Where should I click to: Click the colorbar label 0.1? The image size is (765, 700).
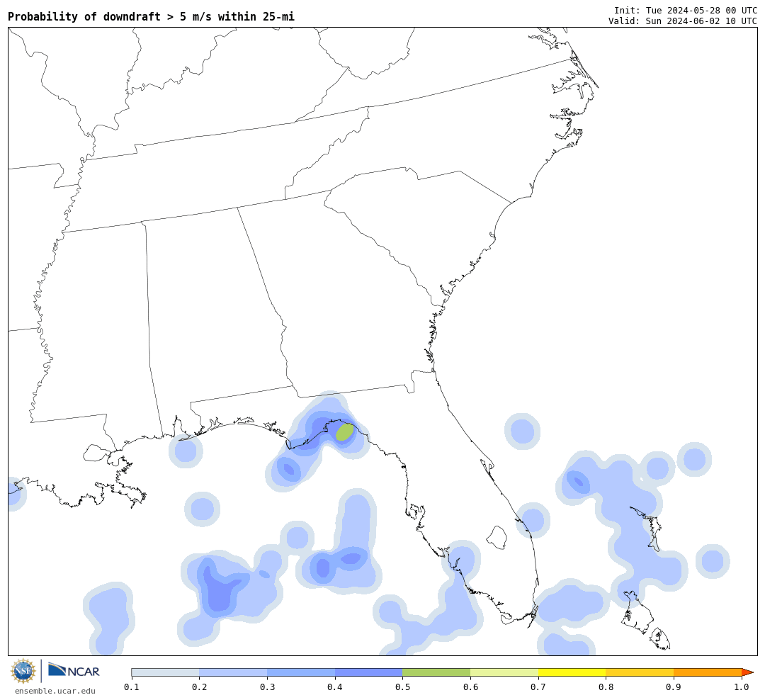(x=132, y=687)
